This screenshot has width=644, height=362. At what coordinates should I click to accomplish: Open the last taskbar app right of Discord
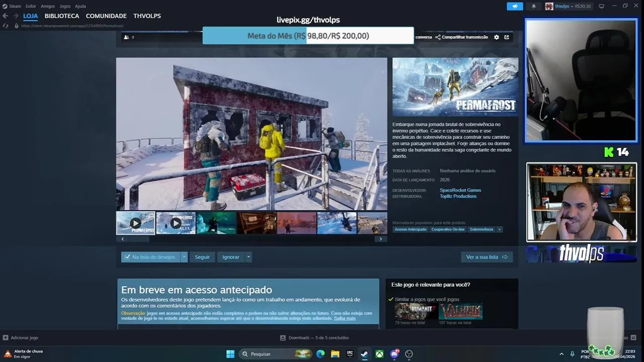click(409, 354)
